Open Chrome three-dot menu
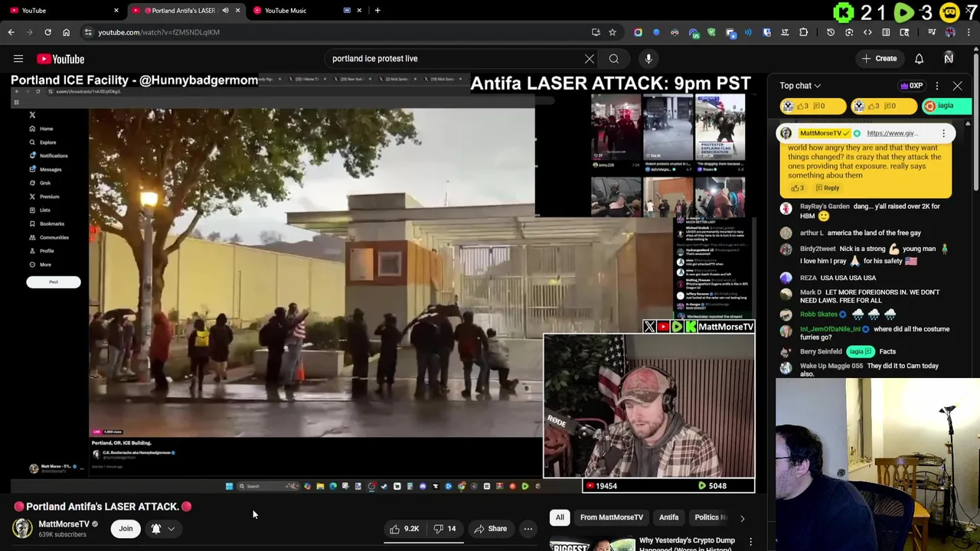Screen dimensions: 980x551 pos(969,32)
